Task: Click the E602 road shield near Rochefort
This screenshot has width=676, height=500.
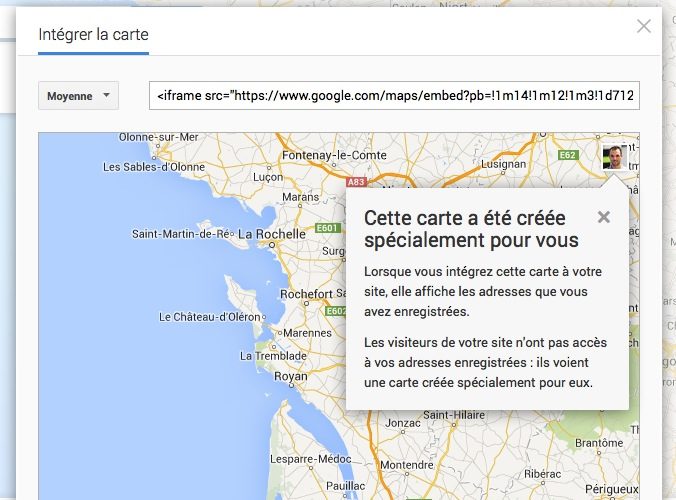Action: (x=335, y=311)
